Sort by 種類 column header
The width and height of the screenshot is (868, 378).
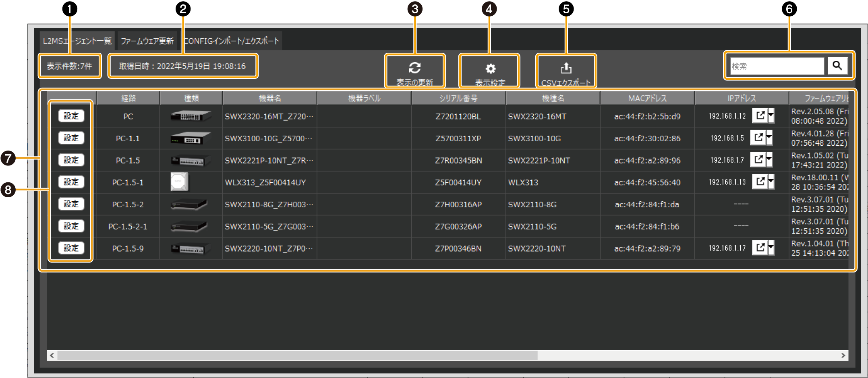191,98
